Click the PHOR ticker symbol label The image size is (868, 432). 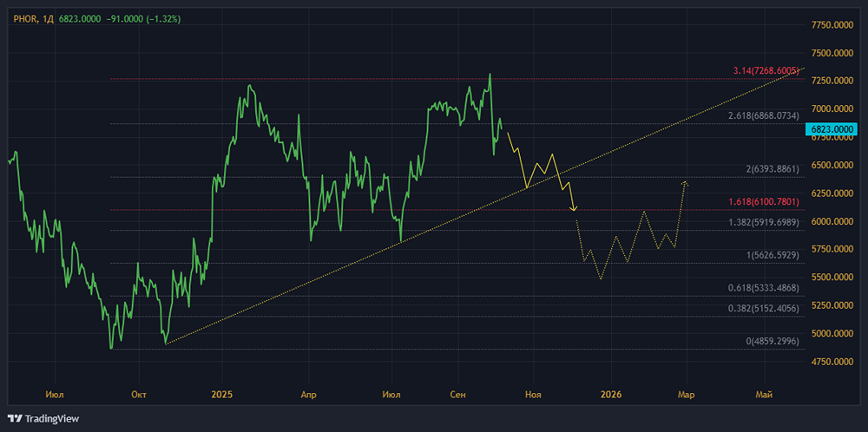pyautogui.click(x=24, y=19)
